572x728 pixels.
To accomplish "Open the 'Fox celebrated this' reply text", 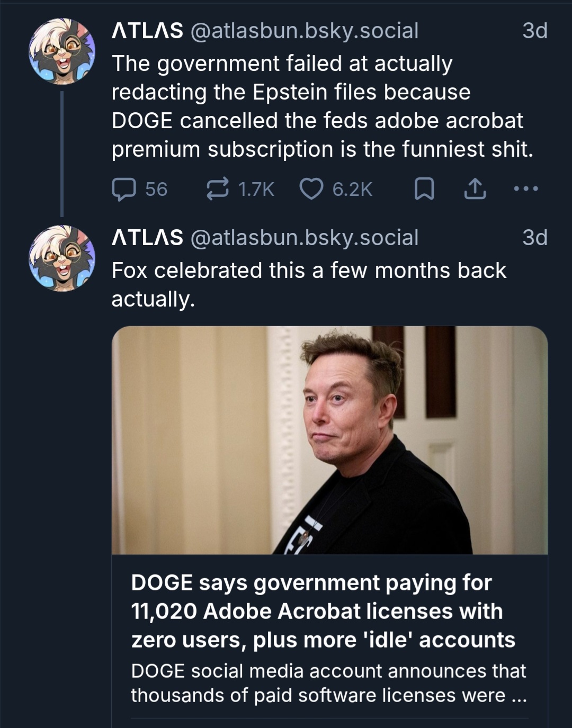I will (x=309, y=284).
